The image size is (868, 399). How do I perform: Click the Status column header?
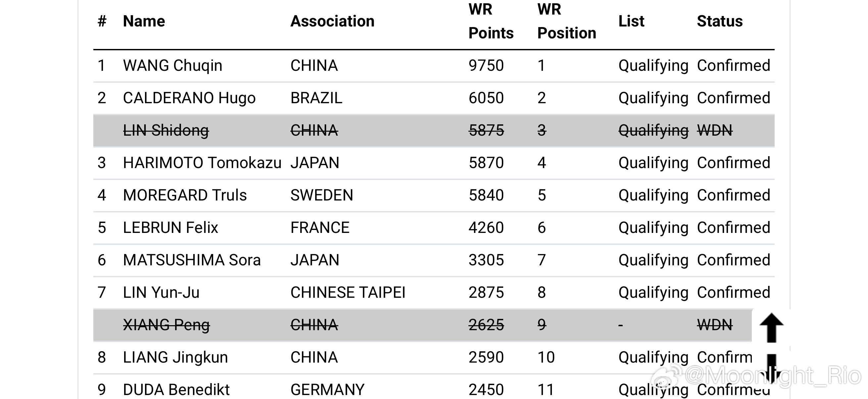719,21
